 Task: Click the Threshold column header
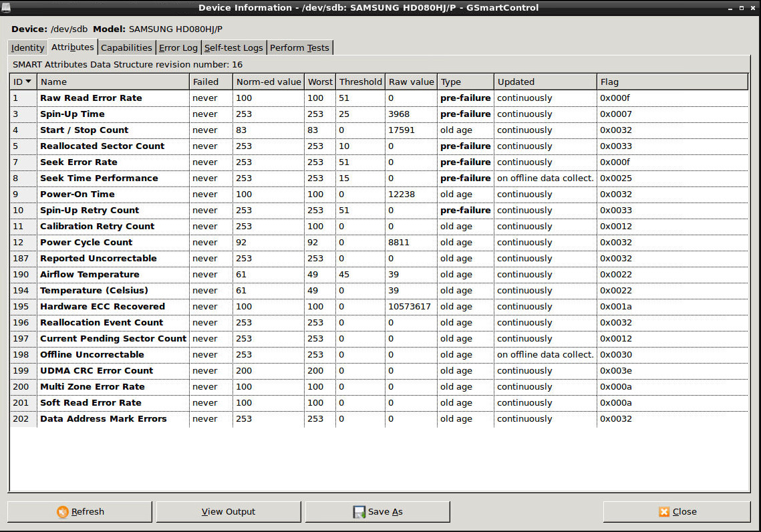[x=360, y=82]
